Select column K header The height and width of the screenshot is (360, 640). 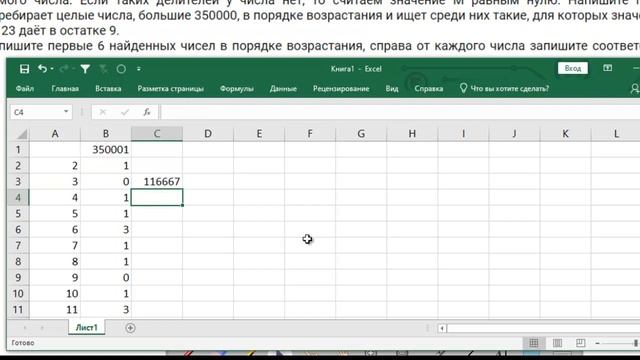pos(565,134)
